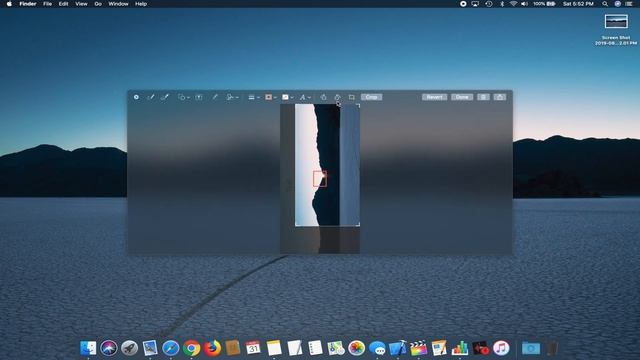
Task: Open Maps from the Dock
Action: pyautogui.click(x=336, y=348)
